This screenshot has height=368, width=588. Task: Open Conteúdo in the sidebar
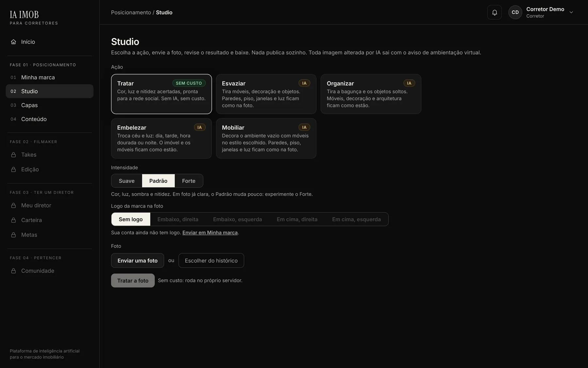50,119
